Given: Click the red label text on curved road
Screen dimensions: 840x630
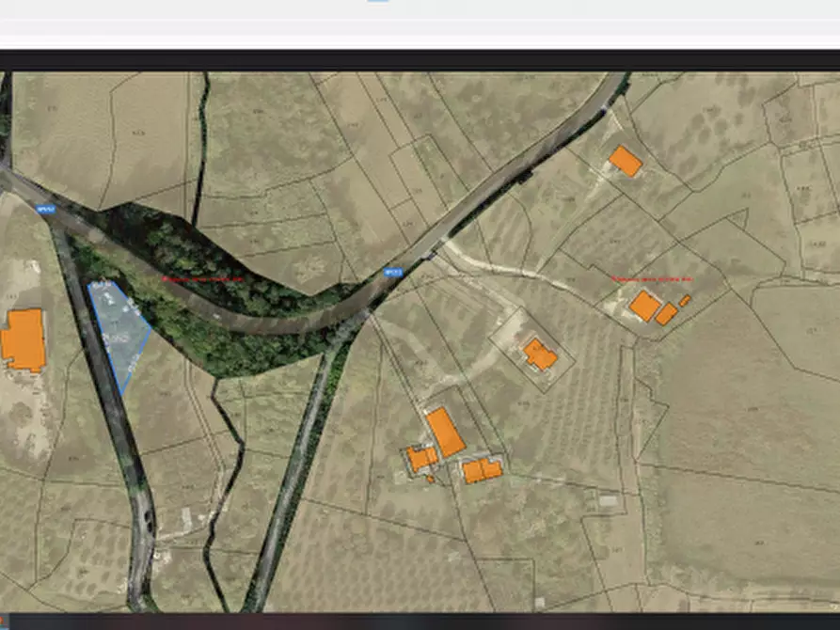Looking at the screenshot, I should click(201, 278).
